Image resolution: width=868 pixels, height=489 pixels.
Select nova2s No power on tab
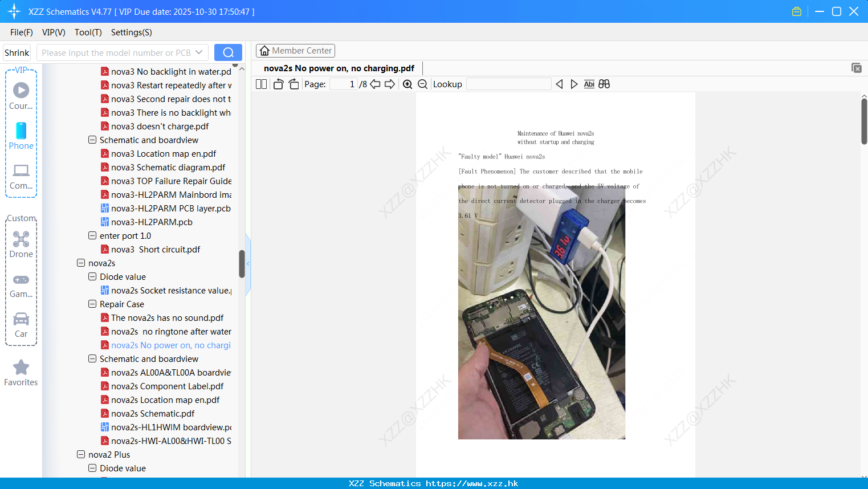(339, 68)
